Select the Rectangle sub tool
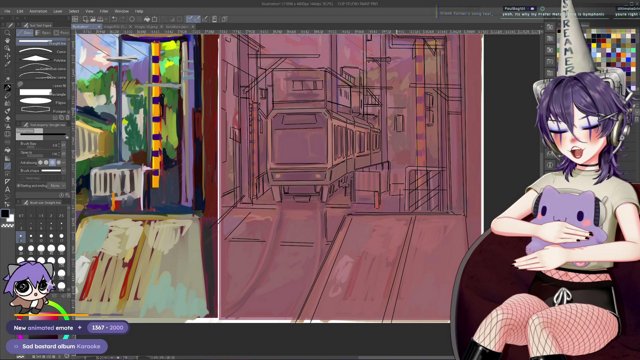 42,93
